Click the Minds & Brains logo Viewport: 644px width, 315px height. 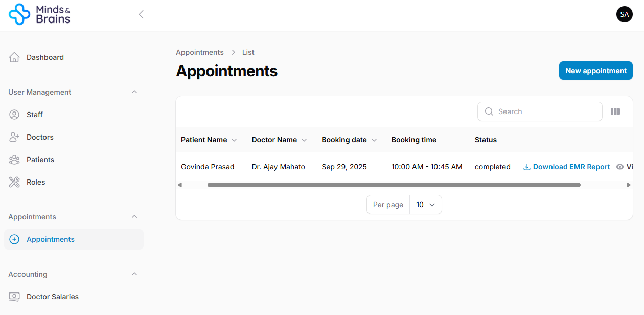click(39, 14)
